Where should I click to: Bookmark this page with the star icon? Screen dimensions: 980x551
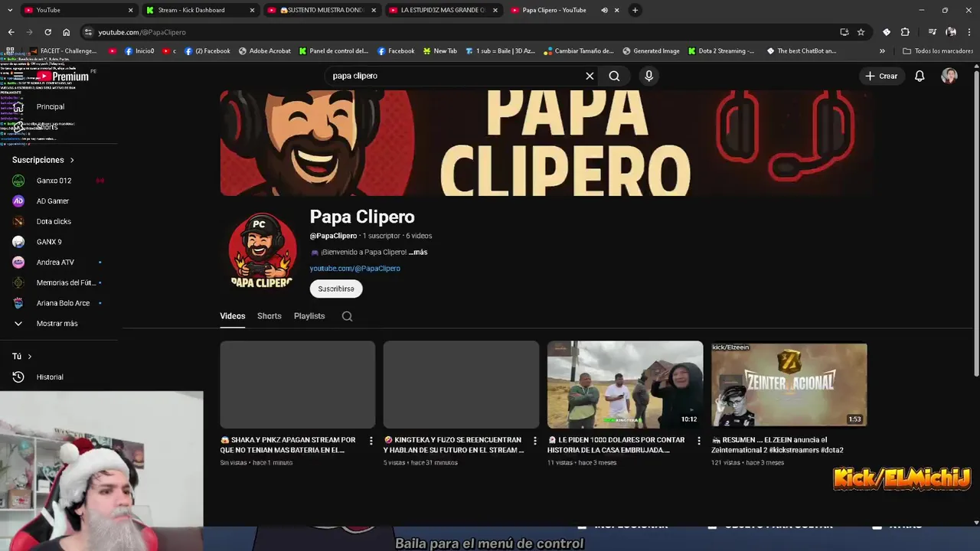(x=861, y=32)
